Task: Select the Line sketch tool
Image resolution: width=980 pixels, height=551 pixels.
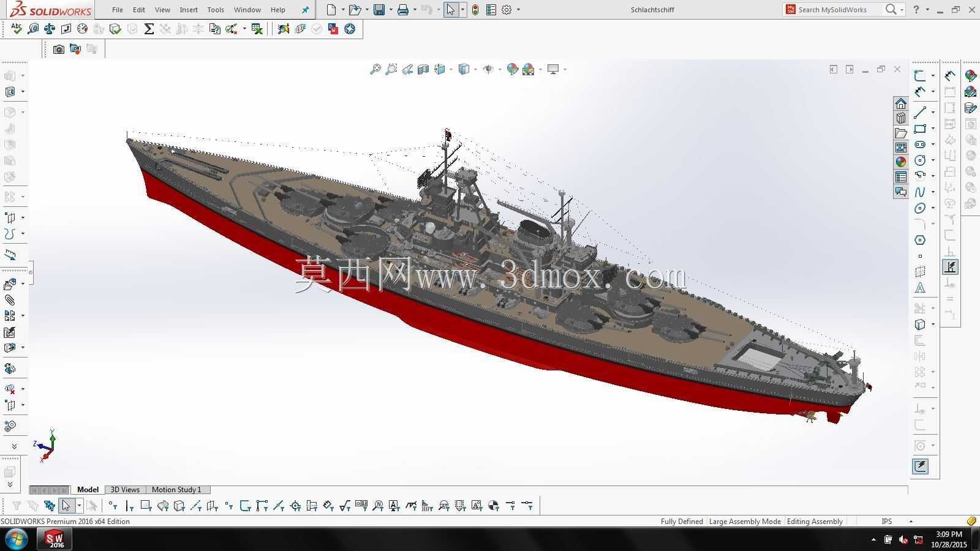Action: click(920, 112)
